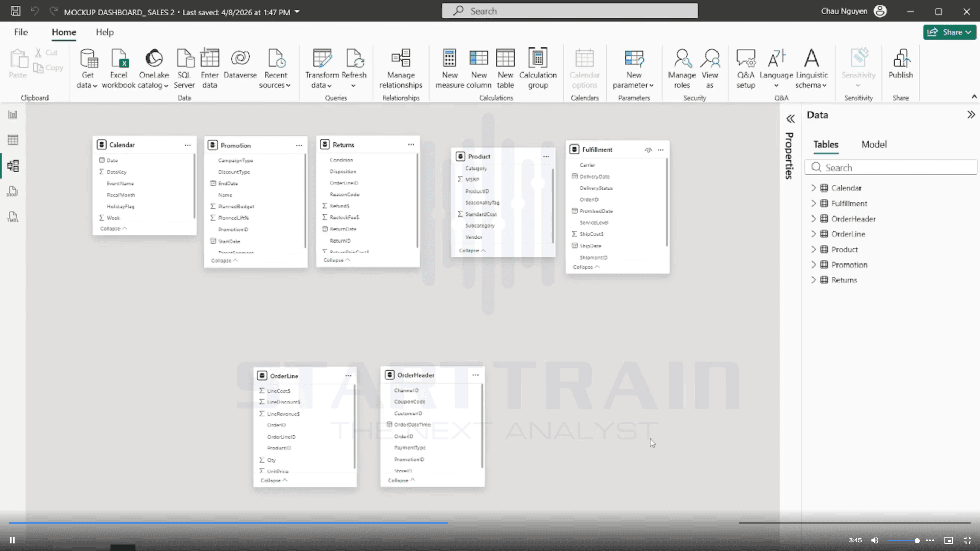This screenshot has width=980, height=551.
Task: Expand the Fulfillment table in Data pane
Action: pyautogui.click(x=814, y=203)
